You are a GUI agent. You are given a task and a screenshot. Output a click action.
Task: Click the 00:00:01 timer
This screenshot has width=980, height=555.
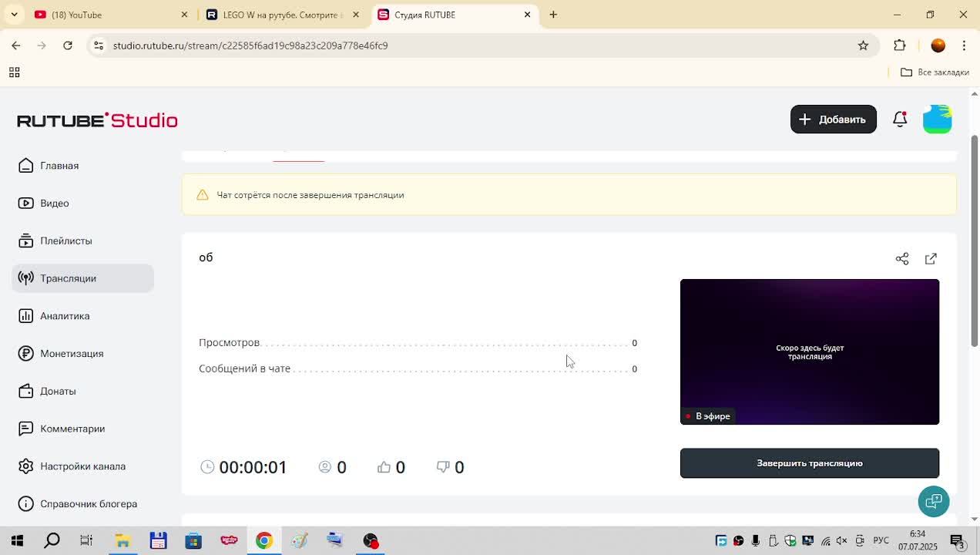pos(253,467)
